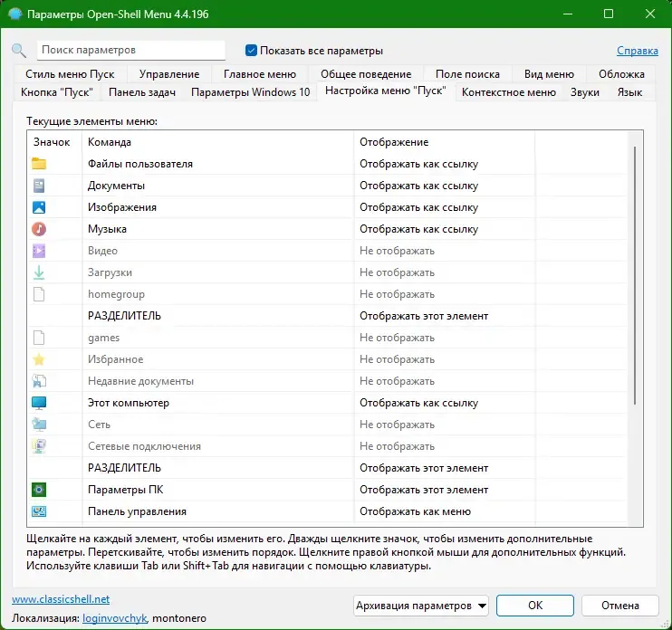The height and width of the screenshot is (630, 672).
Task: Open the Главное меню tab
Action: [x=260, y=74]
